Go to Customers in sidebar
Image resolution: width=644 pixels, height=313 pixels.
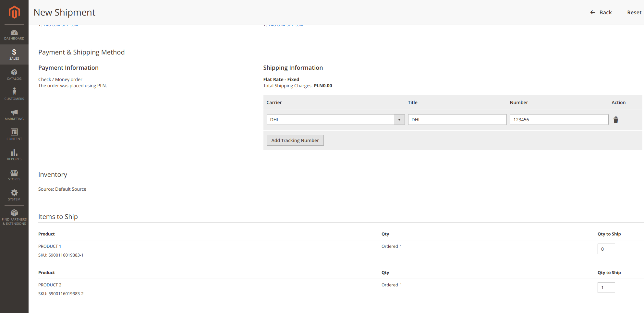(x=14, y=94)
